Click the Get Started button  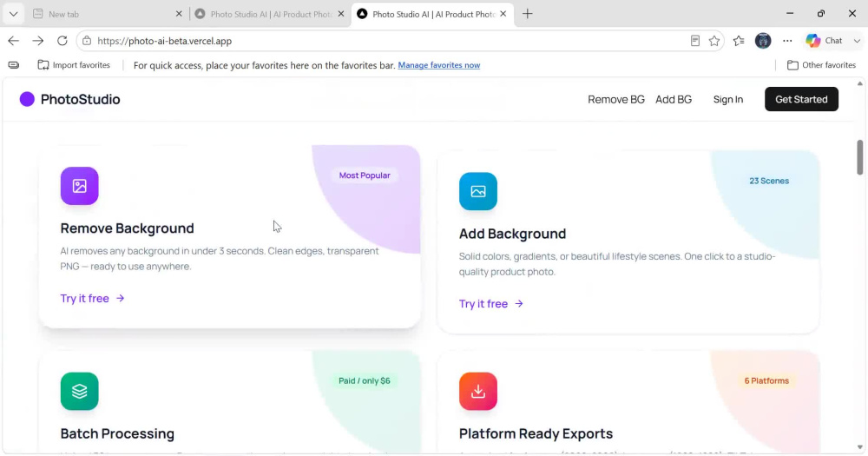tap(801, 99)
